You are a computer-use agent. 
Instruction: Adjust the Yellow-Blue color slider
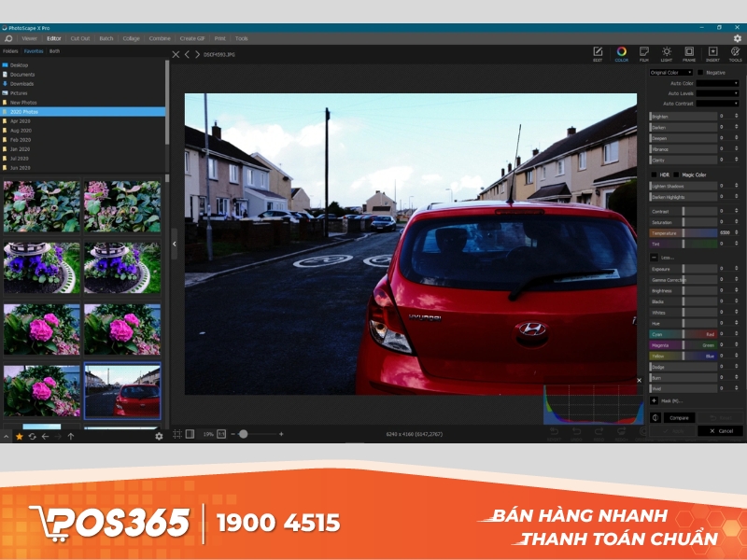point(684,356)
